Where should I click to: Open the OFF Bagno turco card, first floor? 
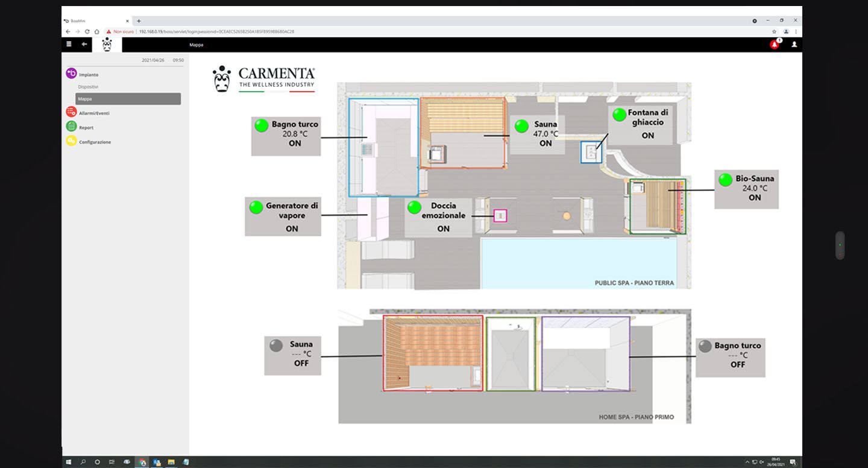[x=731, y=357]
